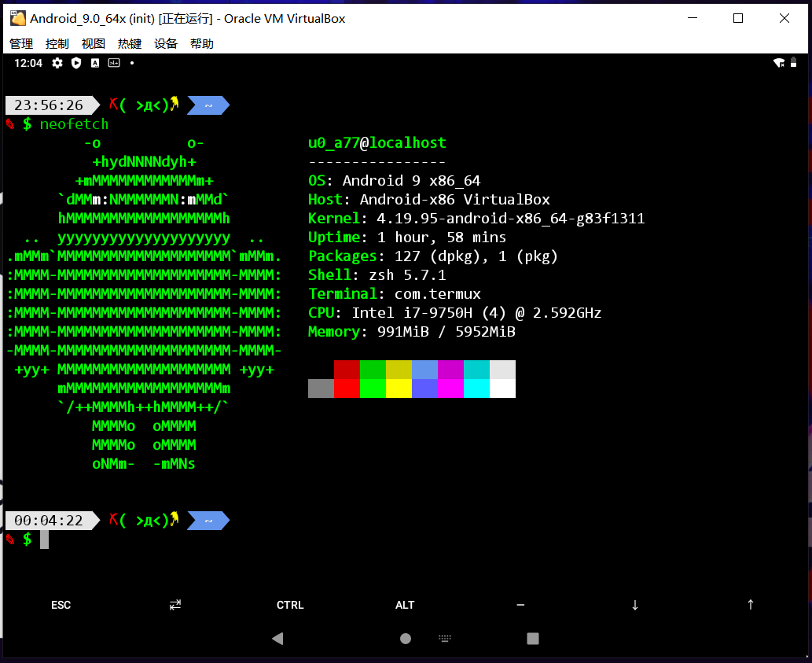Tap the up arrow extra key
Viewport: 812px width, 663px height.
tap(751, 605)
